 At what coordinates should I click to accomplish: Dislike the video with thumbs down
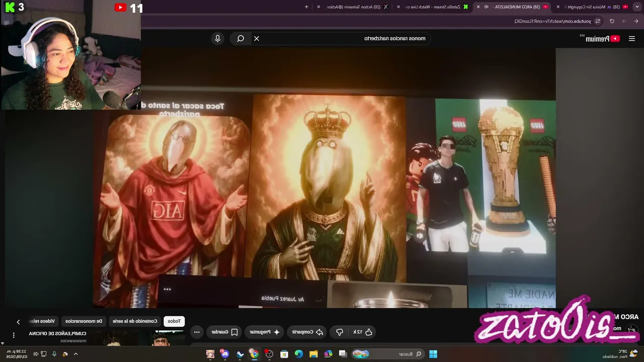click(x=340, y=332)
